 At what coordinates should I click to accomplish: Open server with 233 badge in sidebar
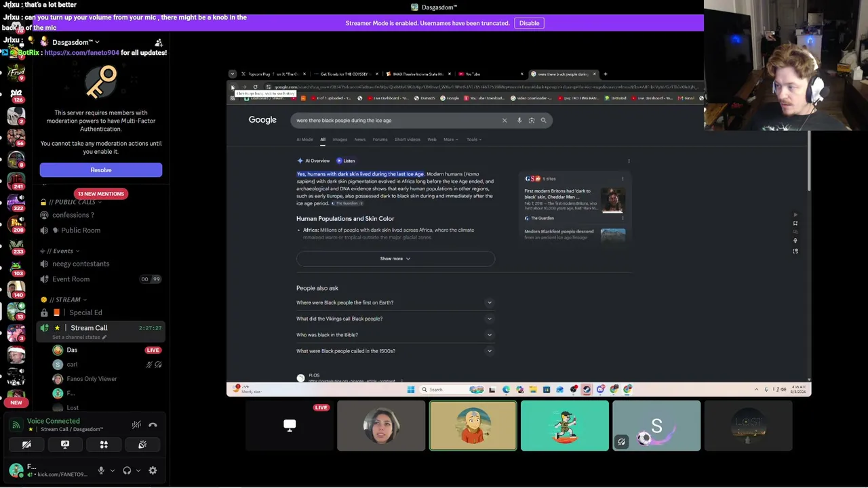coord(16,245)
